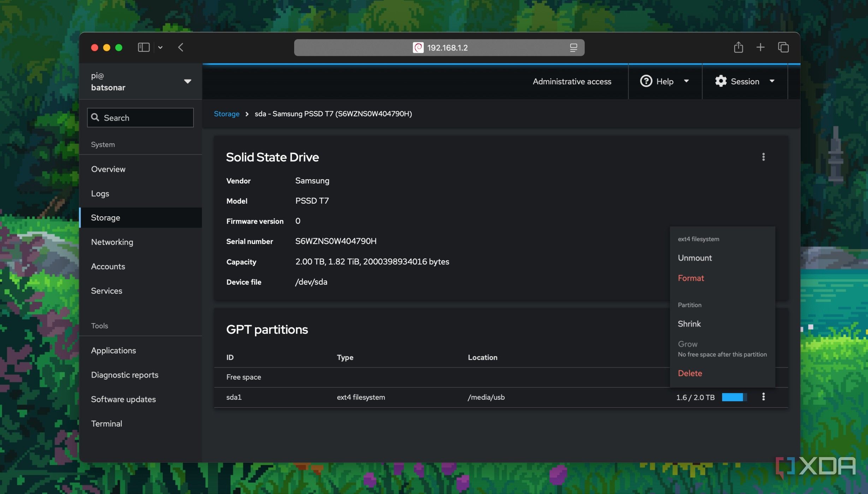
Task: Click the /media/usb location cell
Action: [x=486, y=397]
